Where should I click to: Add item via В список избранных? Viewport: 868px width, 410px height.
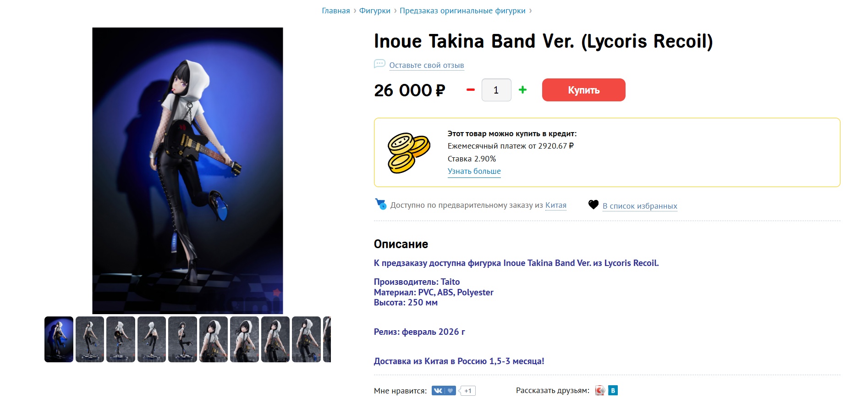(x=640, y=206)
